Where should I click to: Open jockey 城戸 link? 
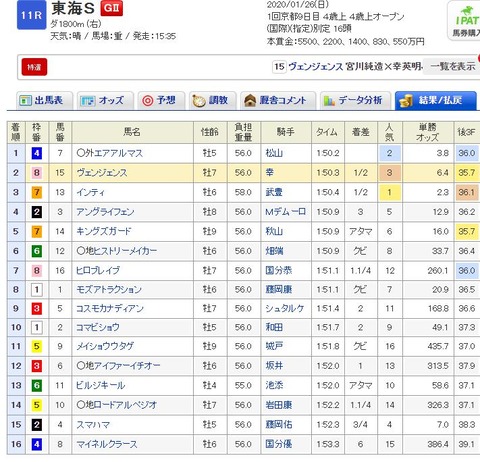pyautogui.click(x=274, y=346)
